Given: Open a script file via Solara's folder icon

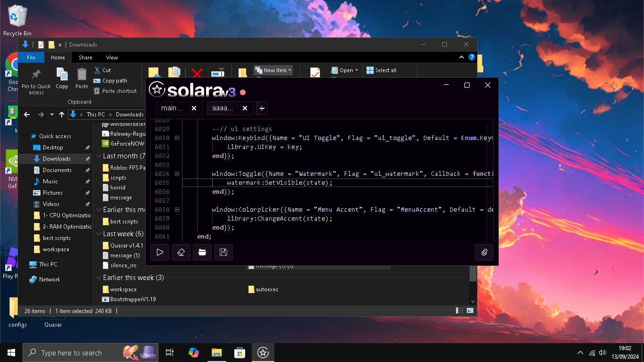Looking at the screenshot, I should click(x=202, y=252).
